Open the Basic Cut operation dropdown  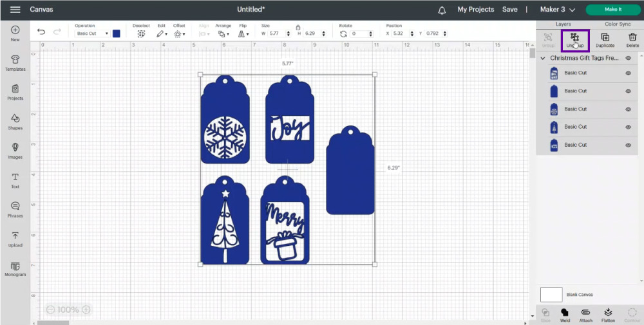[92, 33]
